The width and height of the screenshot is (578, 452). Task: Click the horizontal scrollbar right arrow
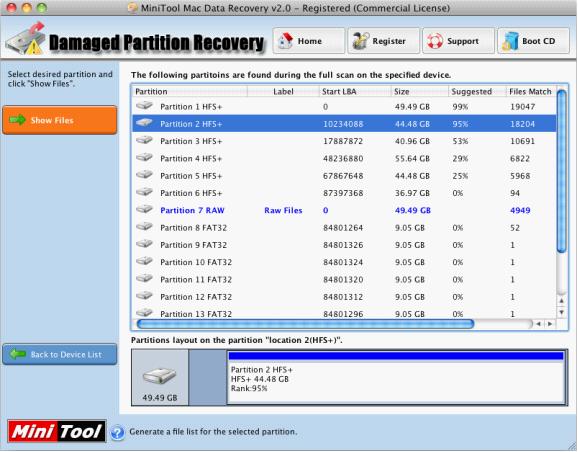(x=550, y=324)
